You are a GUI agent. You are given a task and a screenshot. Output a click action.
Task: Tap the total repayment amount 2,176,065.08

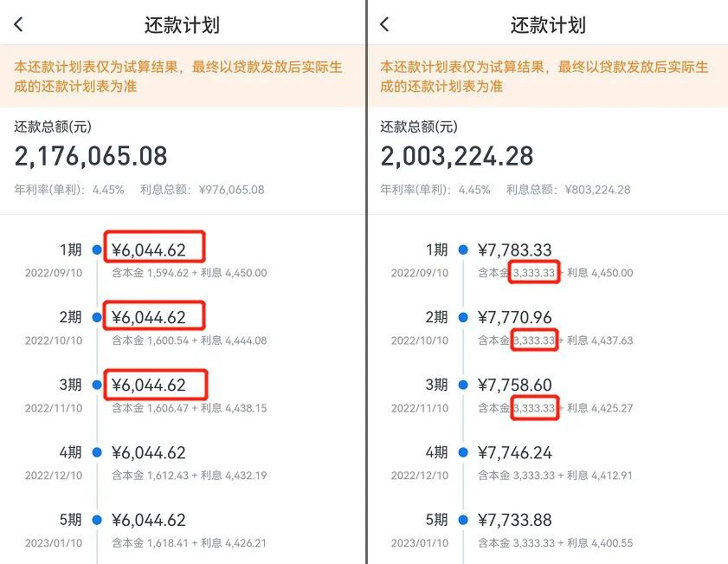pos(91,156)
